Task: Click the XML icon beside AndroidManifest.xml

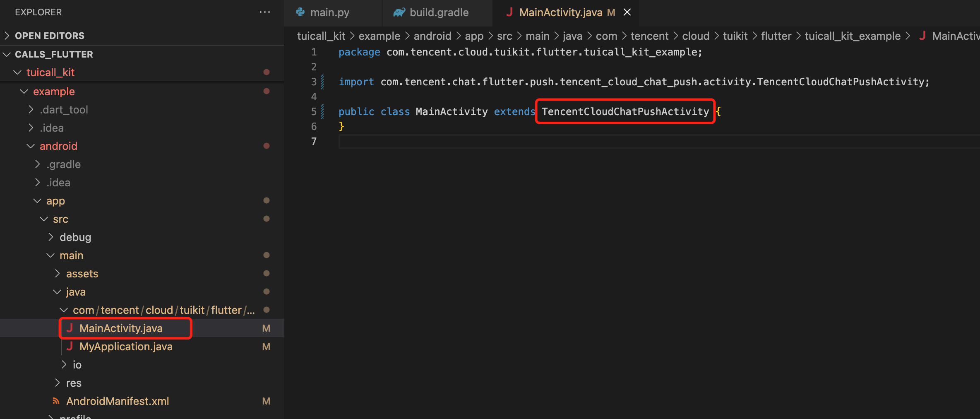Action: click(x=56, y=401)
